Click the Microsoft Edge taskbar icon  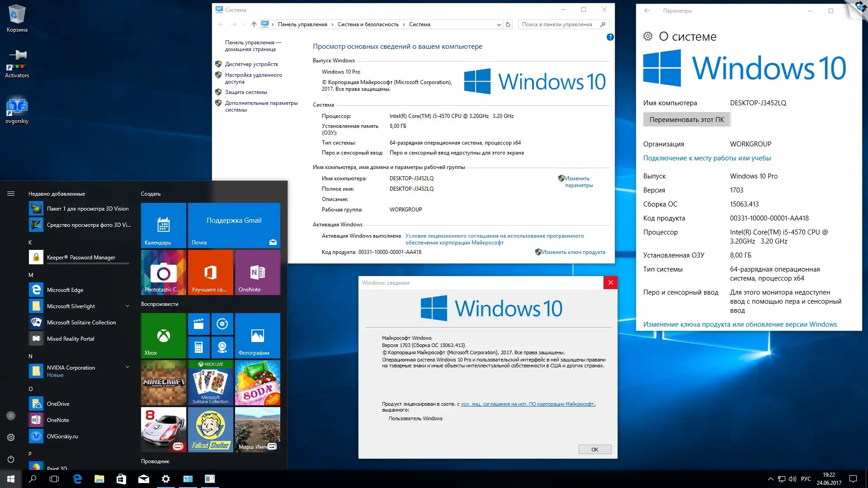(77, 479)
